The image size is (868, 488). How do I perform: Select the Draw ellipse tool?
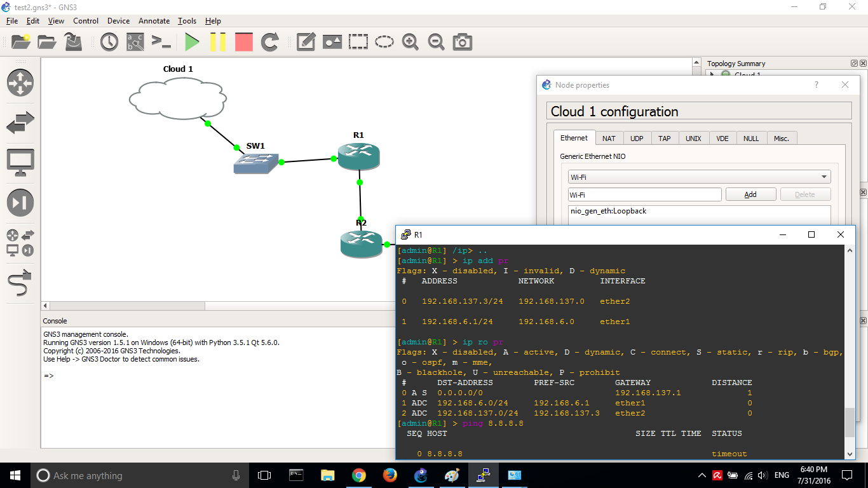click(x=384, y=42)
